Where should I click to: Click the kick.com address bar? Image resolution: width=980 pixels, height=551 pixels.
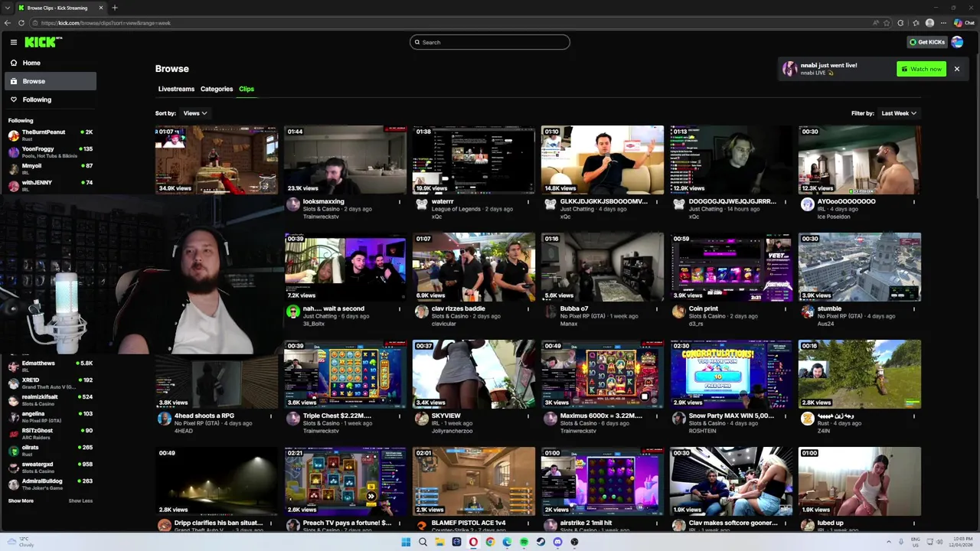coord(452,23)
